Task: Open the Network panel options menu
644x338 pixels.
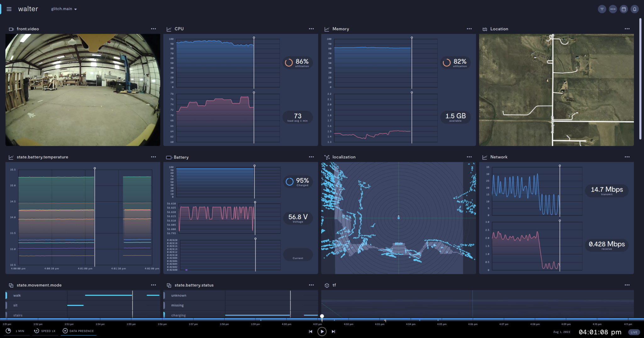Action: tap(627, 157)
